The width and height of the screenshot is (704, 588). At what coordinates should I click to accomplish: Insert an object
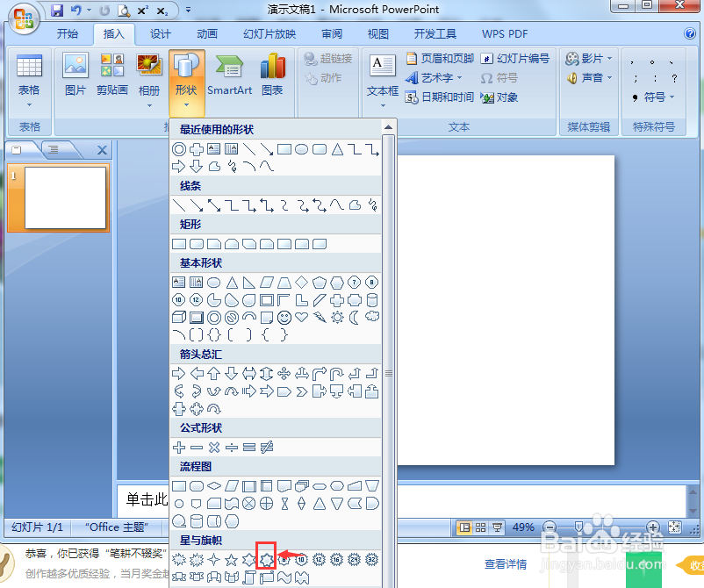pos(499,97)
